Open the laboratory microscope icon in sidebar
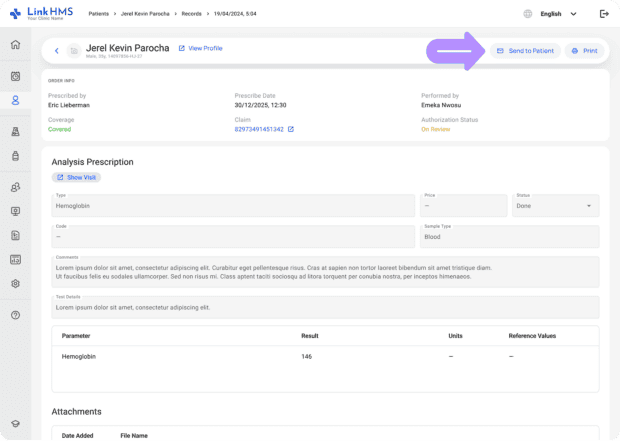Image resolution: width=620 pixels, height=441 pixels. 15,132
